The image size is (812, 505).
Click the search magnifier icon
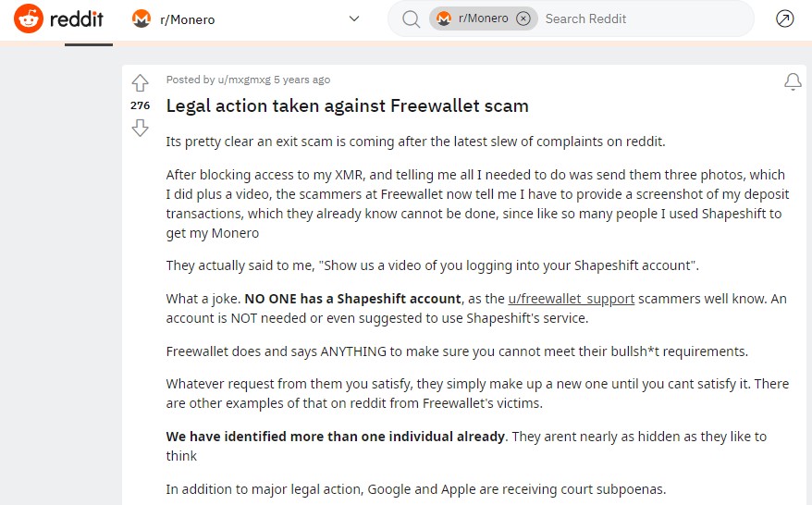412,18
